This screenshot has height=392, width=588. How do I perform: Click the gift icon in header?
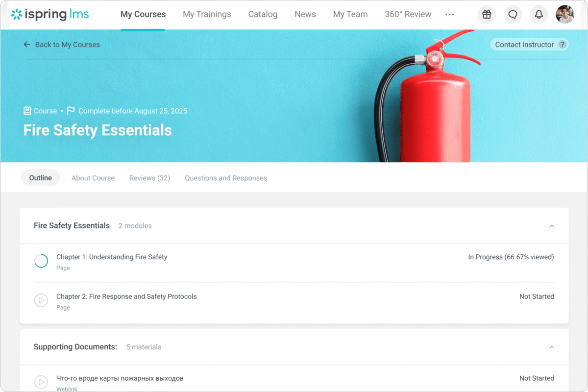[x=486, y=15]
